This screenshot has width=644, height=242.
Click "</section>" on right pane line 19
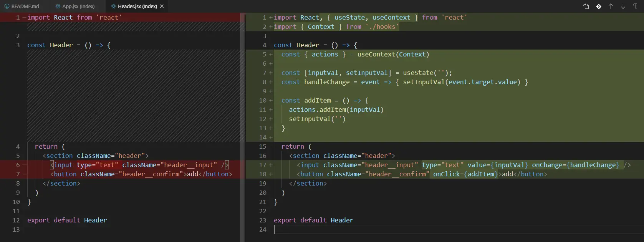coord(308,183)
